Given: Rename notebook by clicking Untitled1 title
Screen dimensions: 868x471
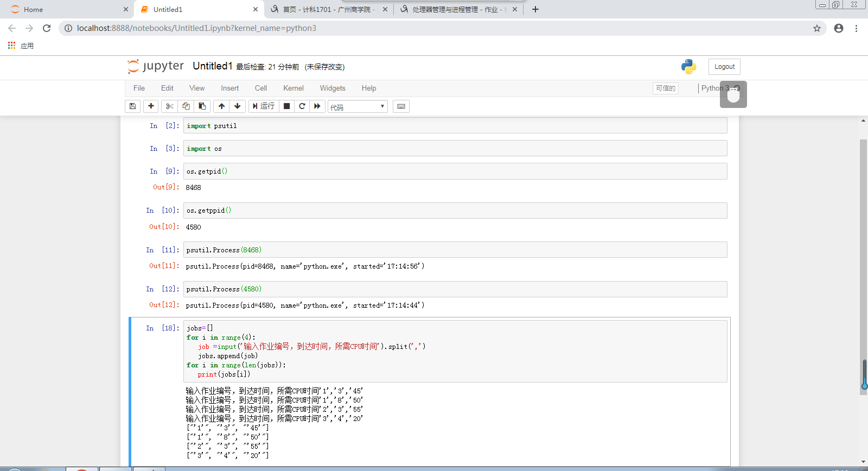Looking at the screenshot, I should click(x=212, y=66).
